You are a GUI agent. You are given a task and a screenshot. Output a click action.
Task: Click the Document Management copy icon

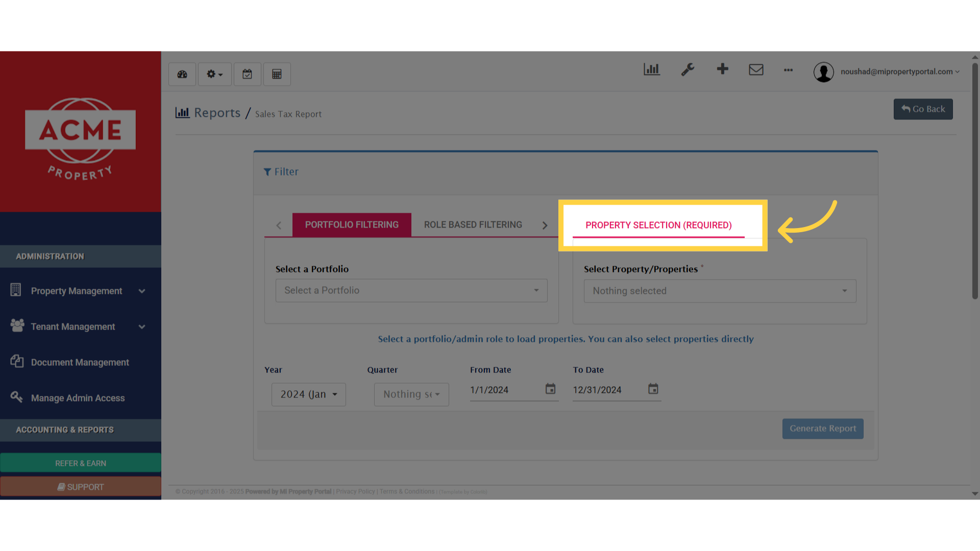pos(17,361)
